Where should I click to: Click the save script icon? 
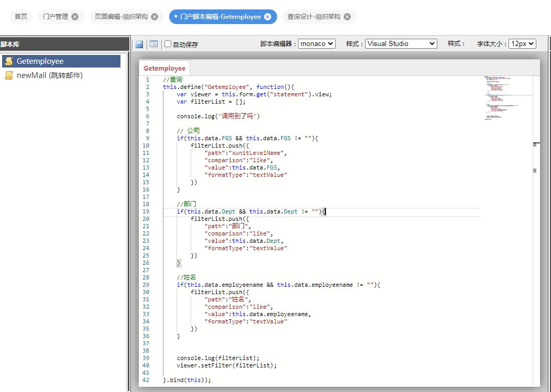(x=139, y=44)
